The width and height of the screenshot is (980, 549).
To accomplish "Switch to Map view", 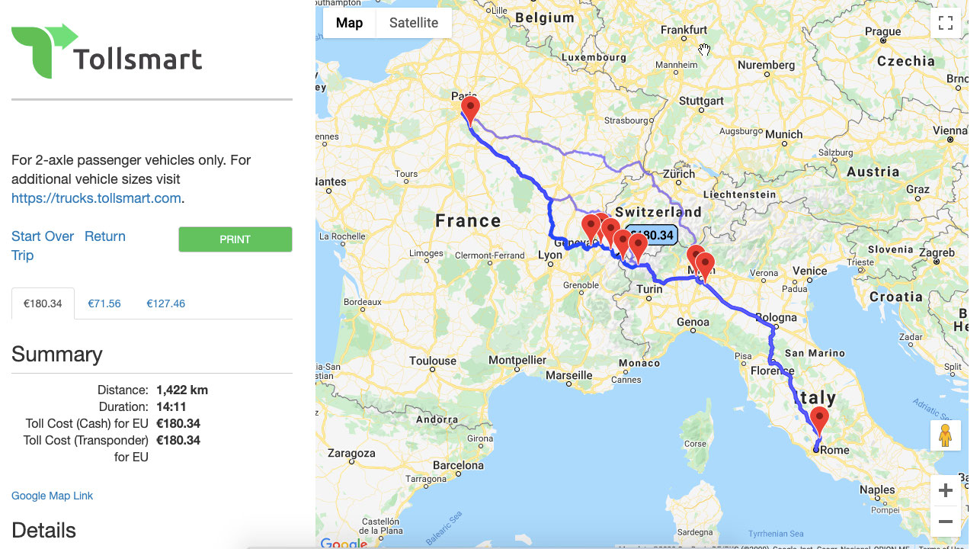I will (x=349, y=23).
